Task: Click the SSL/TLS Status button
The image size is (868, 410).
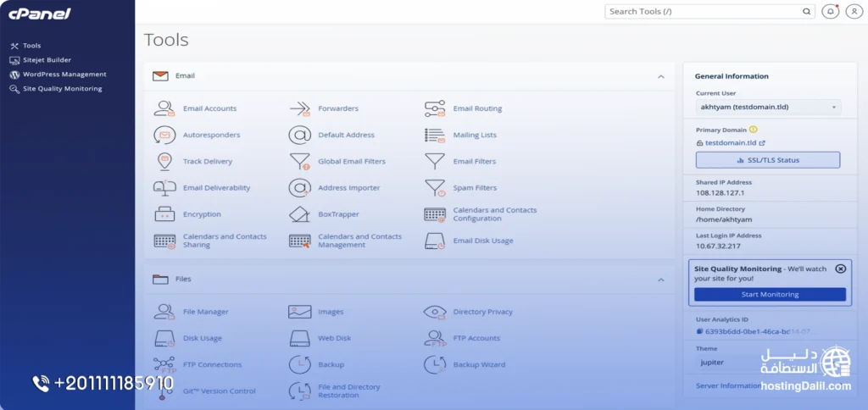Action: click(768, 160)
